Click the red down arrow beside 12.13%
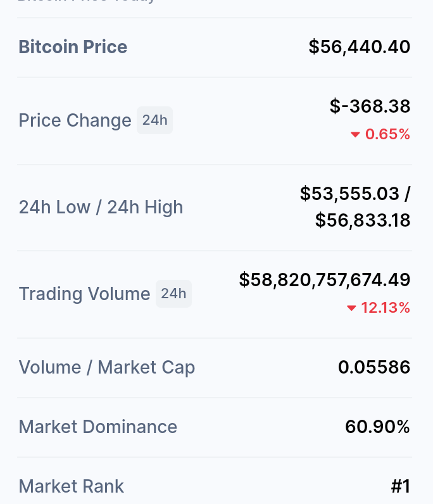The width and height of the screenshot is (433, 504). click(351, 308)
